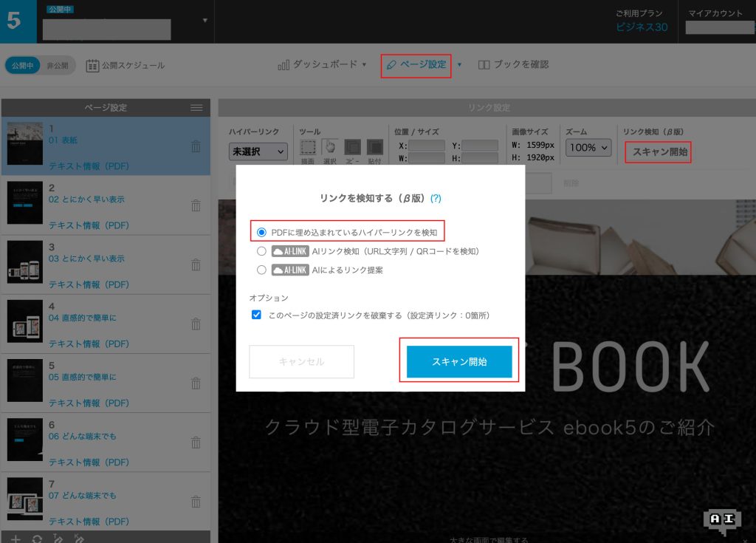Open ブックを確認 from top navigation
The height and width of the screenshot is (543, 756).
513,64
